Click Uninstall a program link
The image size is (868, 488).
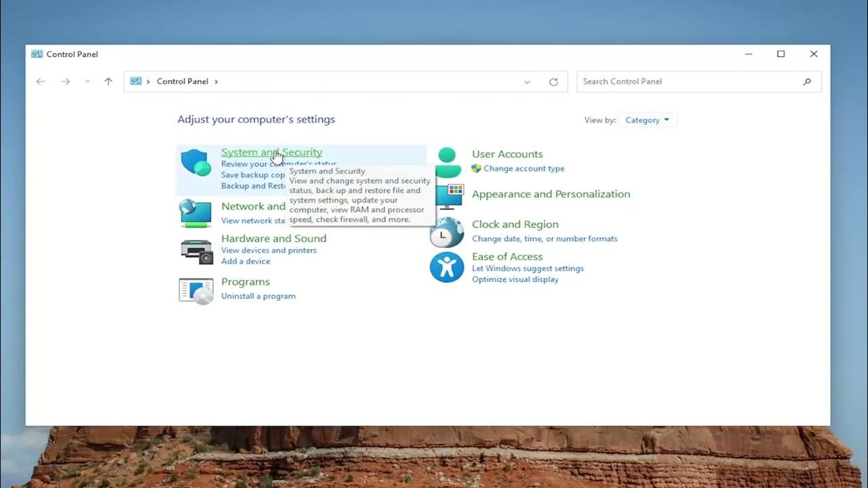258,296
